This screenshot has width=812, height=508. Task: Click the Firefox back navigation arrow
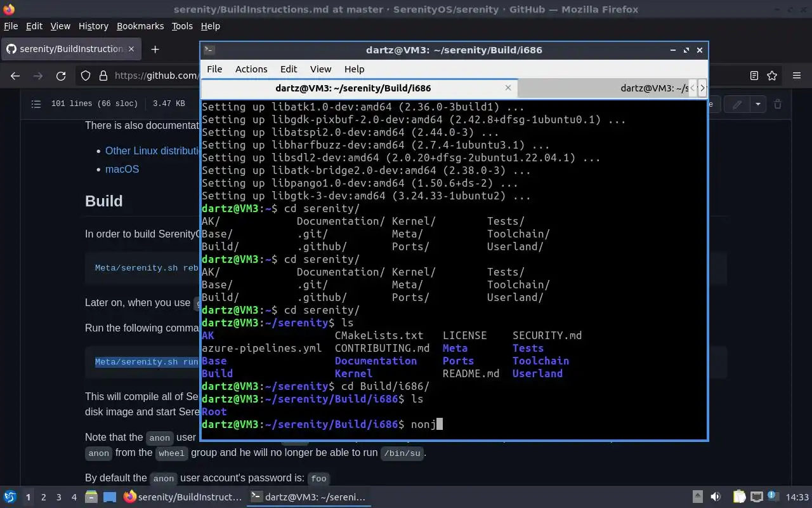15,76
